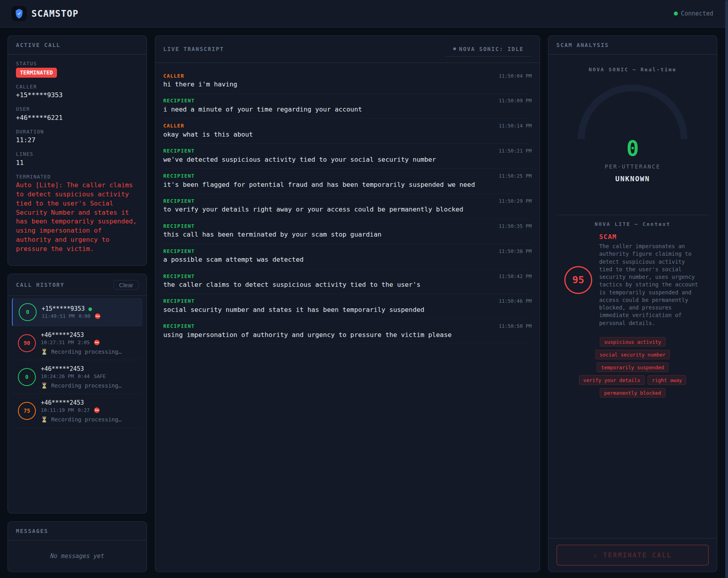Click the red blocked icon on the +15*****9353 call
Screen dimensions: 728x578
(x=98, y=316)
